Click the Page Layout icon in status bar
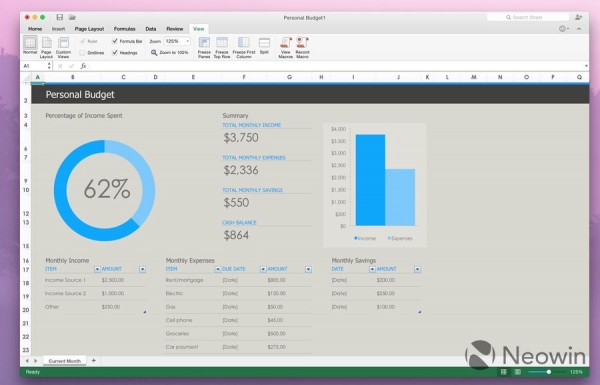Viewport: 600px width, 385px height. [518, 372]
